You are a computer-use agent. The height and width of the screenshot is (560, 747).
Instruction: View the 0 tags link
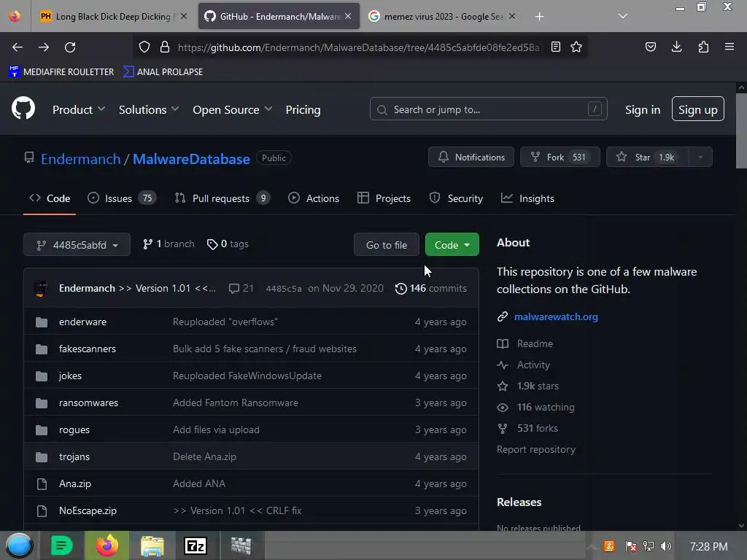[x=228, y=244]
